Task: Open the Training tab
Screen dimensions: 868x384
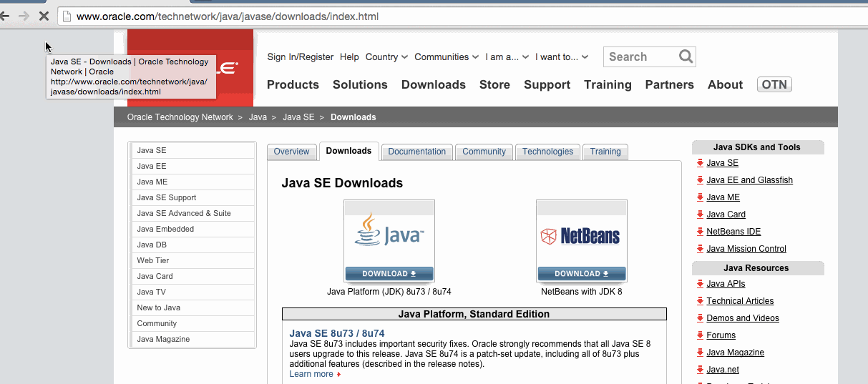Action: (x=605, y=152)
